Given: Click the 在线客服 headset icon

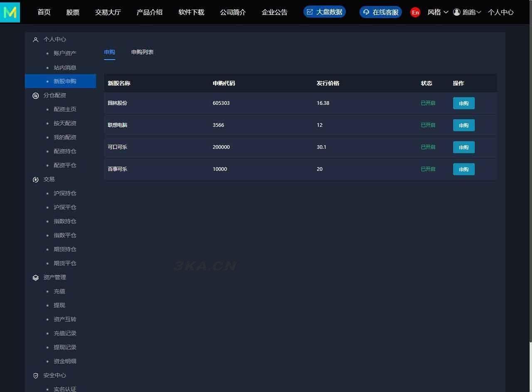Looking at the screenshot, I should [366, 12].
